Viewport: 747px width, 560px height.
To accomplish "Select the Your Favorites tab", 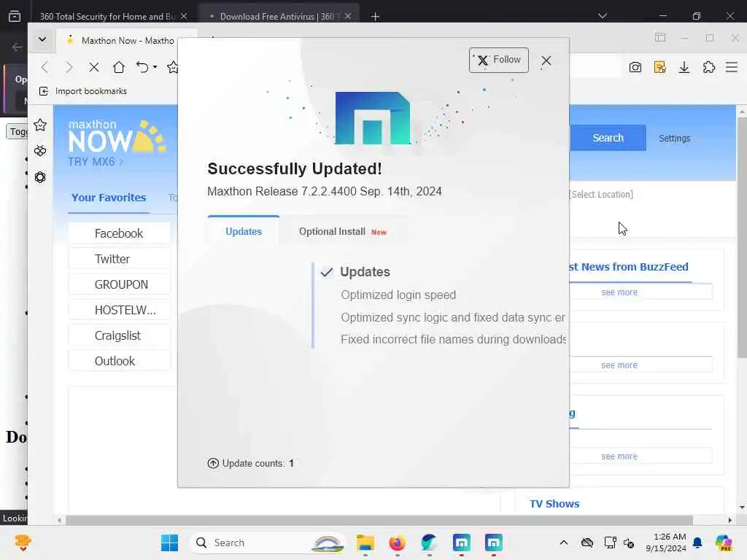I will click(x=109, y=198).
